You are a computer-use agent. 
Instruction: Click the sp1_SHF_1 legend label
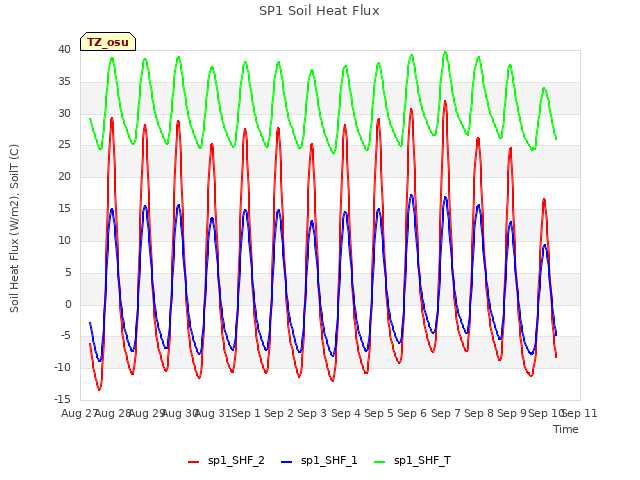coord(329,460)
